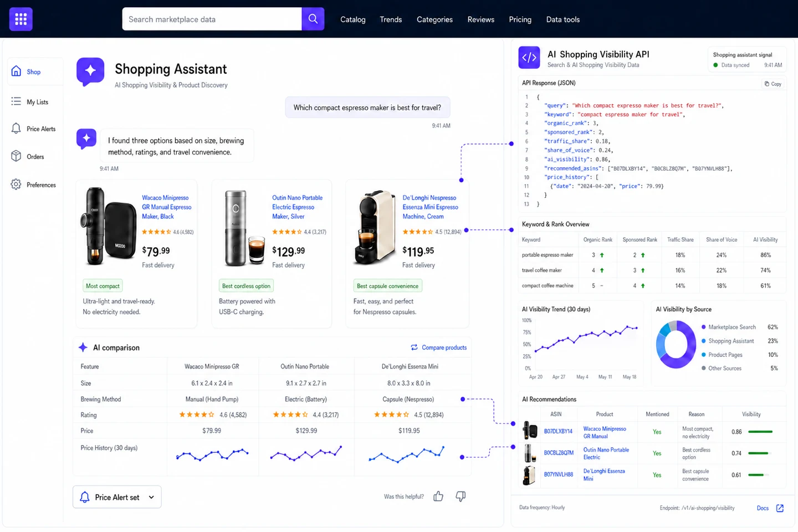The height and width of the screenshot is (532, 798).
Task: Open Outin Nano Portable product link
Action: pyautogui.click(x=297, y=207)
